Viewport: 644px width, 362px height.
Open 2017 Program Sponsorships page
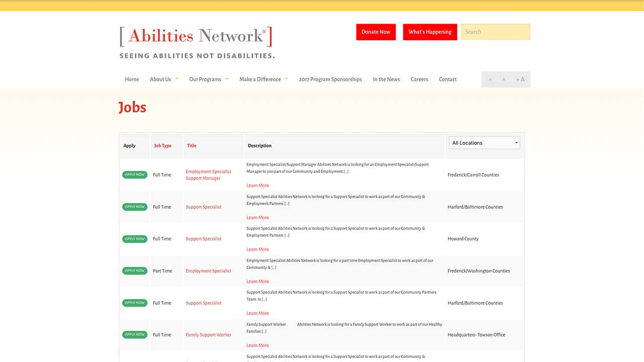[331, 79]
